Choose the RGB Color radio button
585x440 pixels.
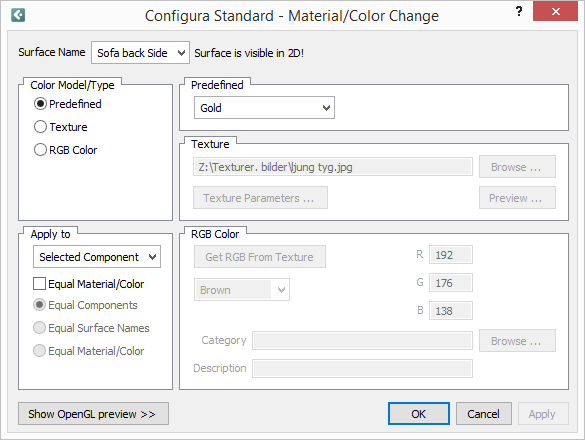pos(40,150)
